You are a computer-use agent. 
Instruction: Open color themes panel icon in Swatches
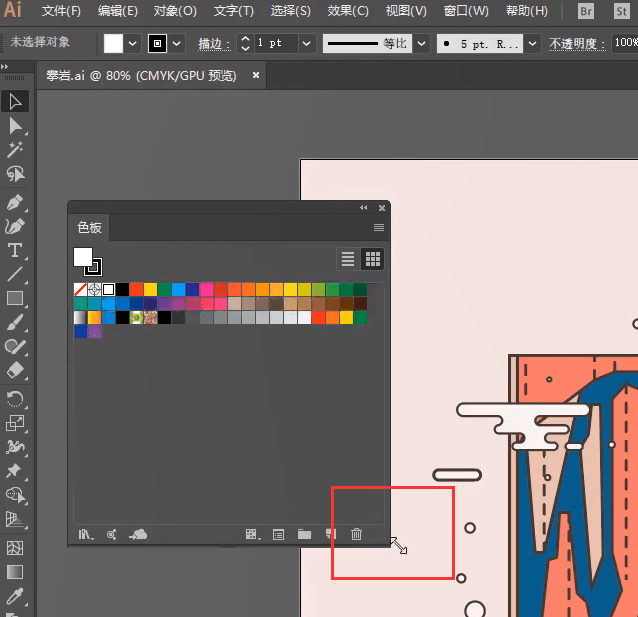tap(111, 534)
